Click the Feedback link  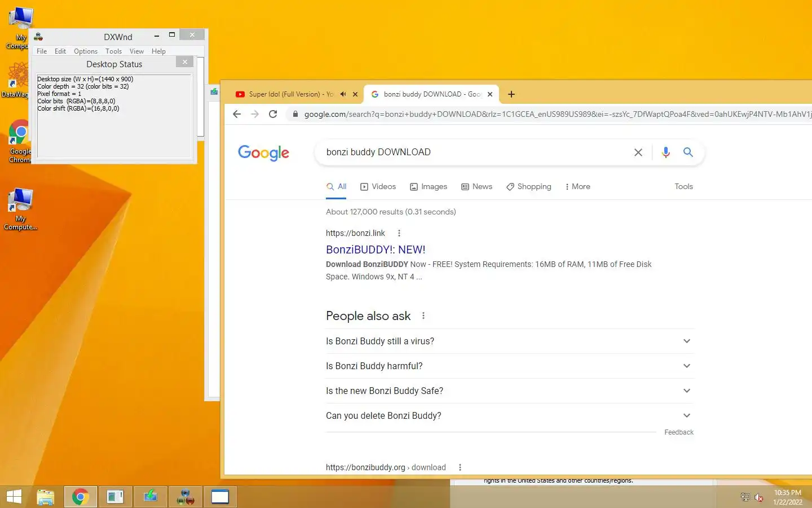pos(679,432)
